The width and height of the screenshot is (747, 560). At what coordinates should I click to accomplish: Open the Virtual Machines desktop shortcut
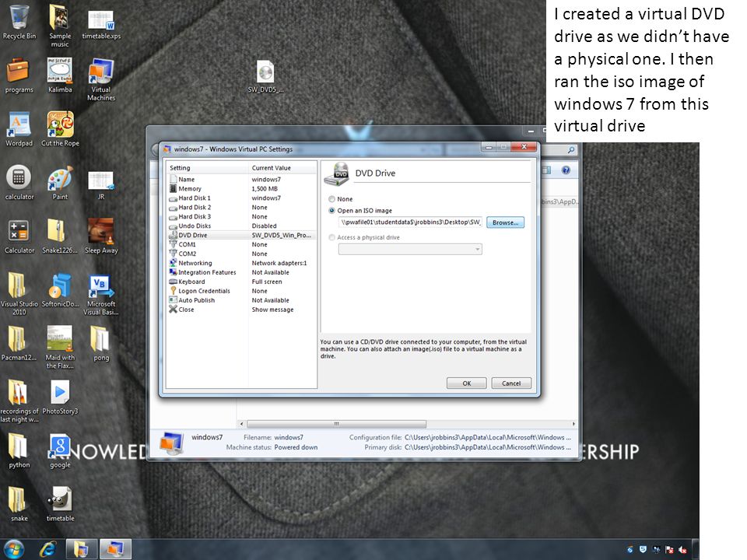(x=101, y=79)
